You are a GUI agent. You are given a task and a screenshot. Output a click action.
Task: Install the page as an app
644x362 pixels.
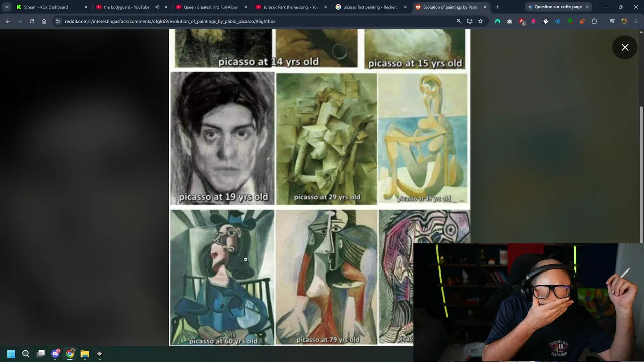(469, 21)
